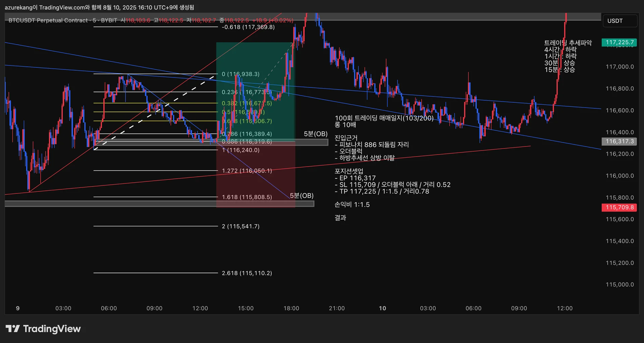Image resolution: width=644 pixels, height=343 pixels.
Task: Click the note heading 100회 트레이딩 매매일지(103/200)
Action: (x=384, y=118)
